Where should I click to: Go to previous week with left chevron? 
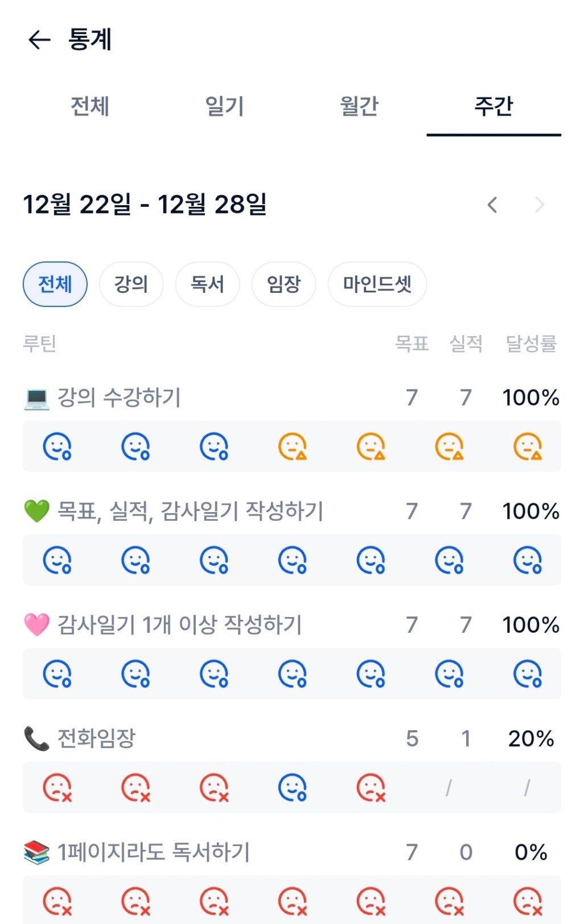[492, 205]
